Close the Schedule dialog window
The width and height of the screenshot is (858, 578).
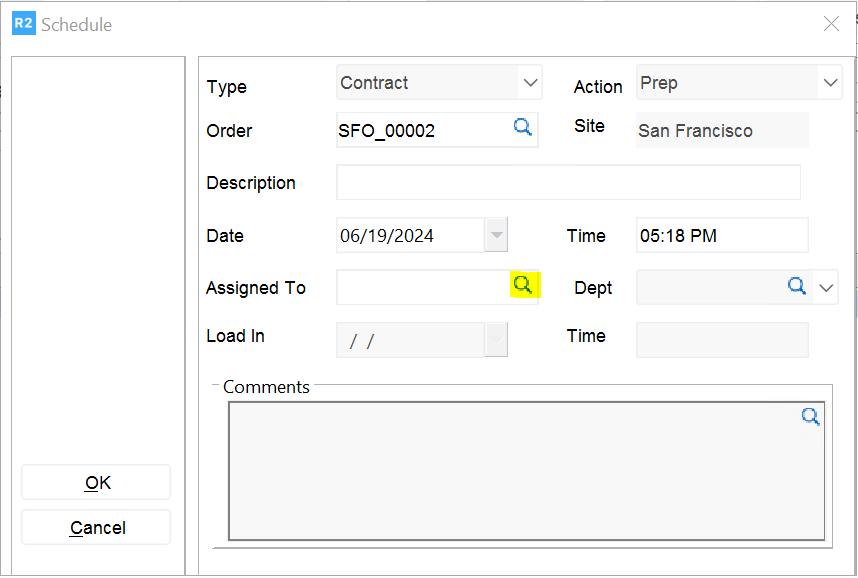(831, 24)
